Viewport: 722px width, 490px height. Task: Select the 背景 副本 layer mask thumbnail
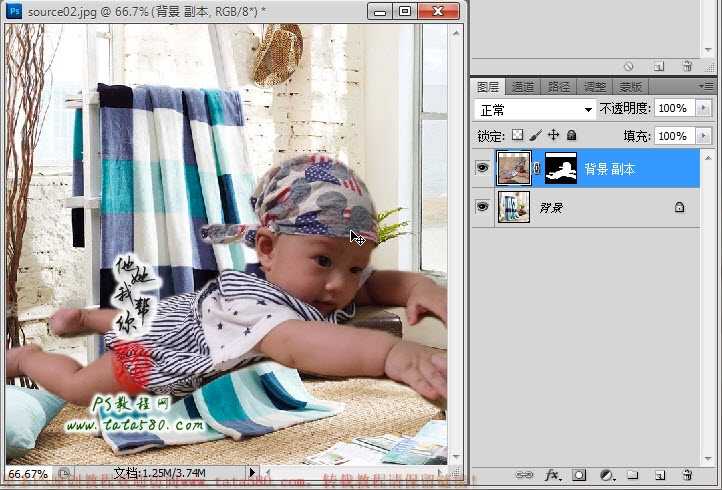point(561,168)
